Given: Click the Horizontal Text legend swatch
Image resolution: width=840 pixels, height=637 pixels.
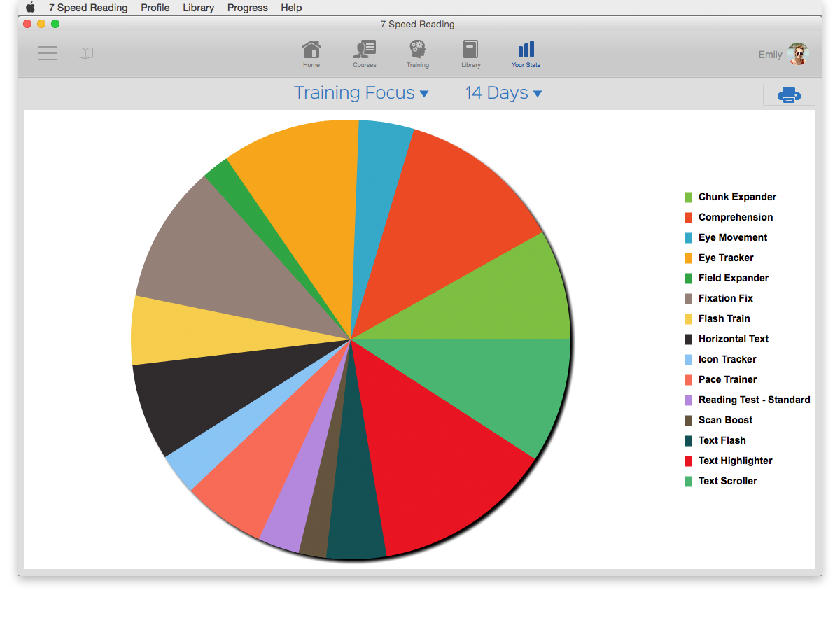Looking at the screenshot, I should [x=688, y=339].
